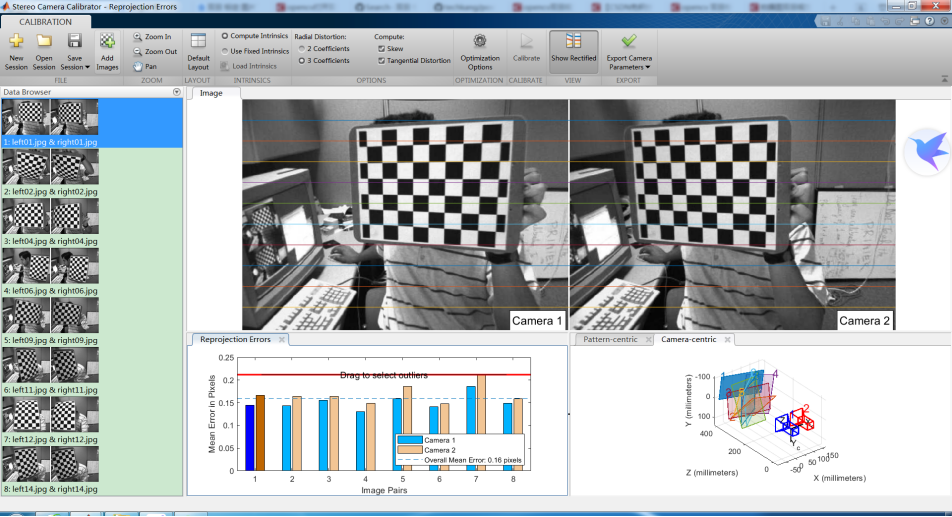
Task: Open Export Camera Parameters dropdown arrow
Action: pos(647,67)
